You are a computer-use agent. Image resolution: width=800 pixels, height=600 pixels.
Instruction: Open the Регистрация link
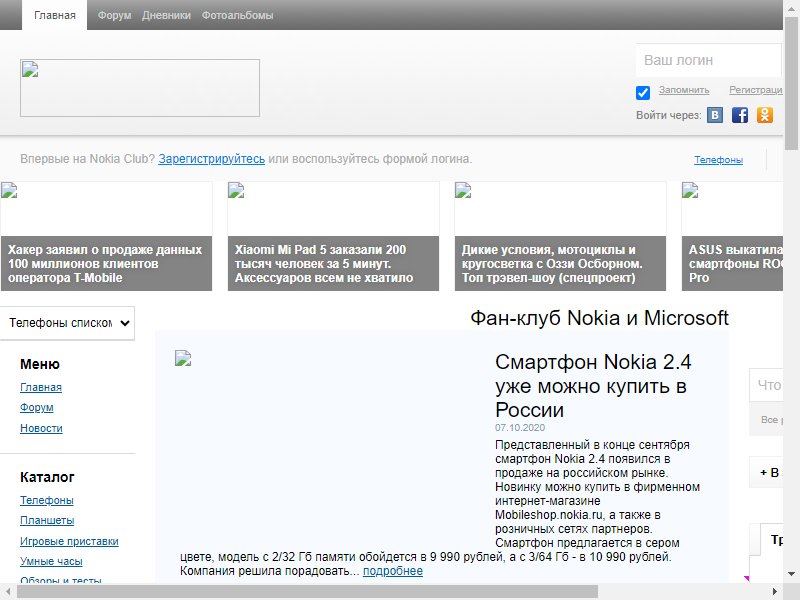pos(756,90)
